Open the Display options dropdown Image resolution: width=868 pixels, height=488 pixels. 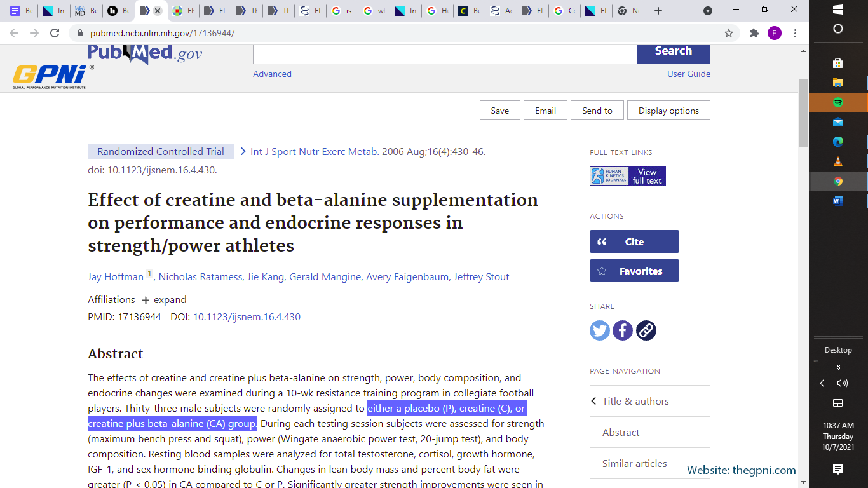click(x=668, y=111)
